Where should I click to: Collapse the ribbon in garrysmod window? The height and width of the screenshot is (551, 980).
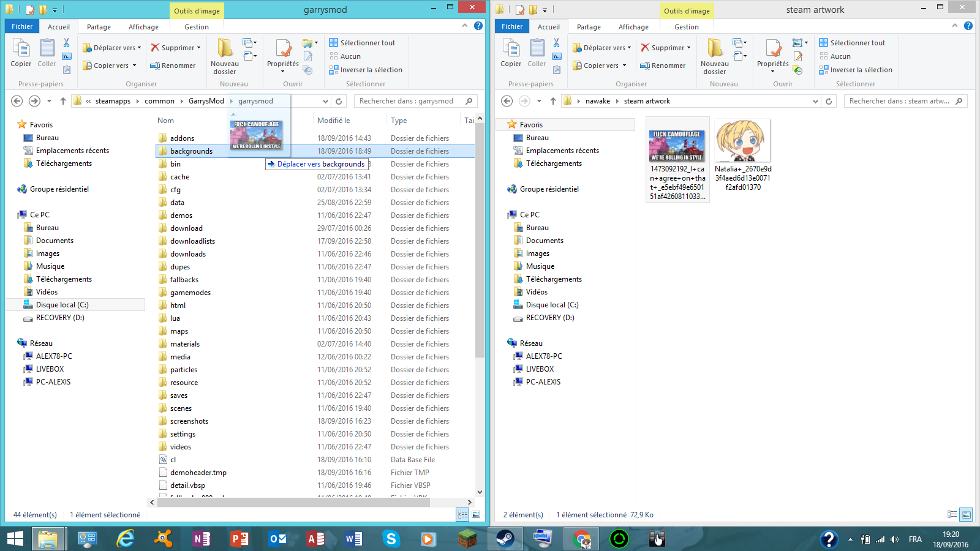coord(465,26)
